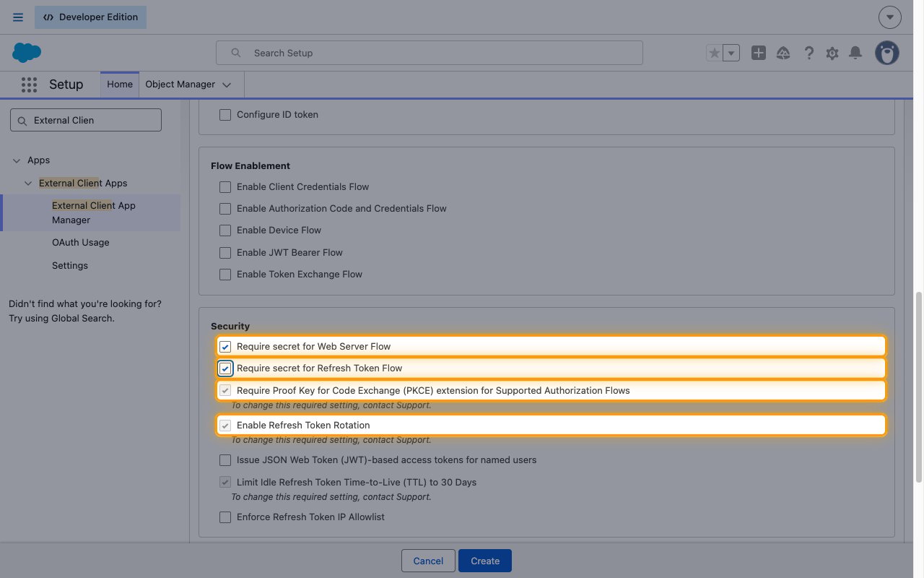Click the Quick Find search box
The image size is (924, 578).
pyautogui.click(x=86, y=120)
